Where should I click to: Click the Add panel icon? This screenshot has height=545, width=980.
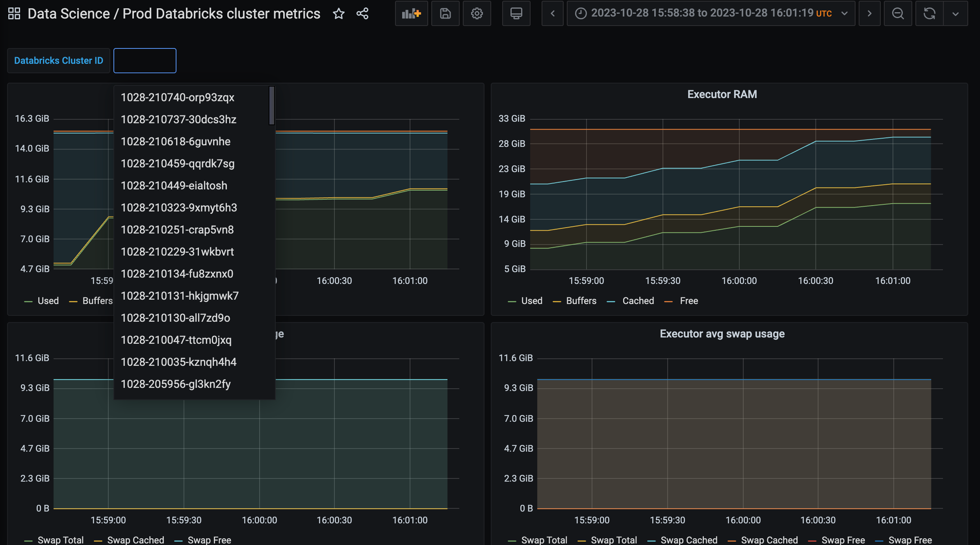(411, 14)
